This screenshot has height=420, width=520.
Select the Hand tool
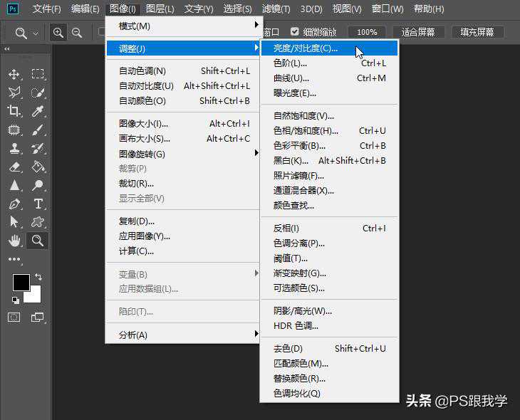pyautogui.click(x=14, y=241)
